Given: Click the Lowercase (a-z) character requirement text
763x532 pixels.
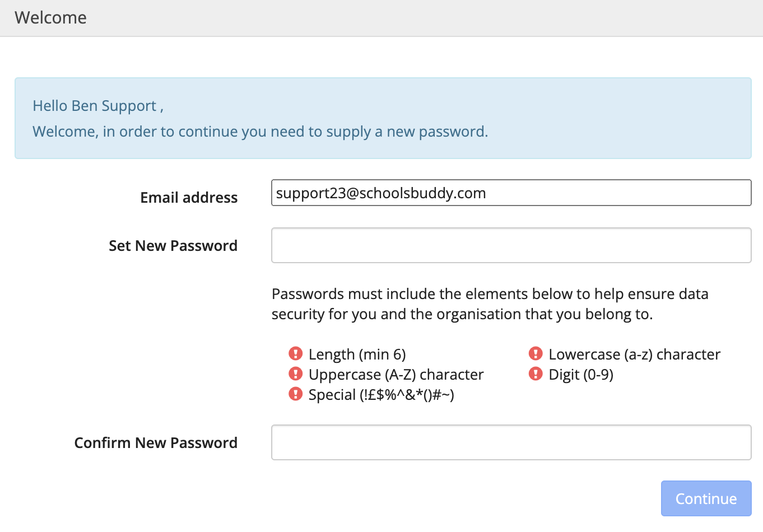Looking at the screenshot, I should [635, 354].
